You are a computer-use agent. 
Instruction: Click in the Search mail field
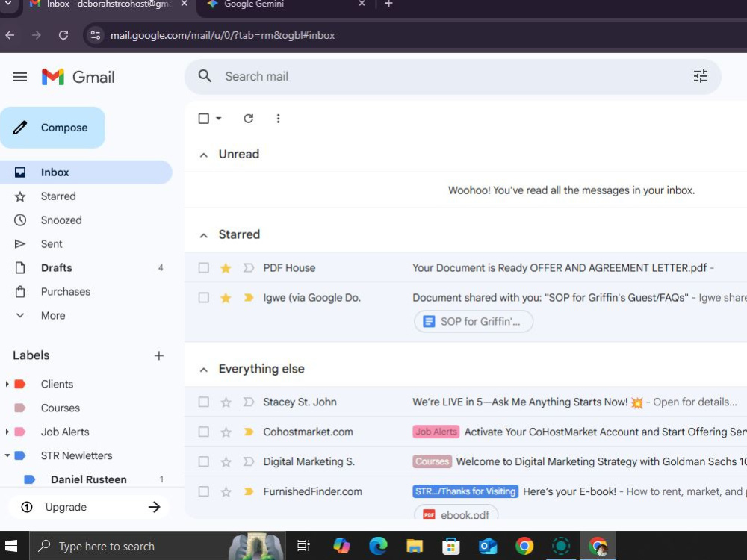453,76
